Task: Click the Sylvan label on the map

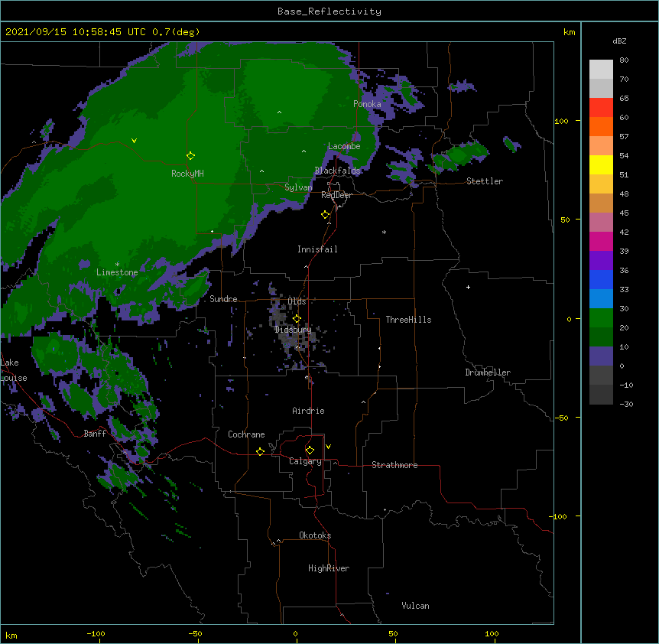Action: 298,187
